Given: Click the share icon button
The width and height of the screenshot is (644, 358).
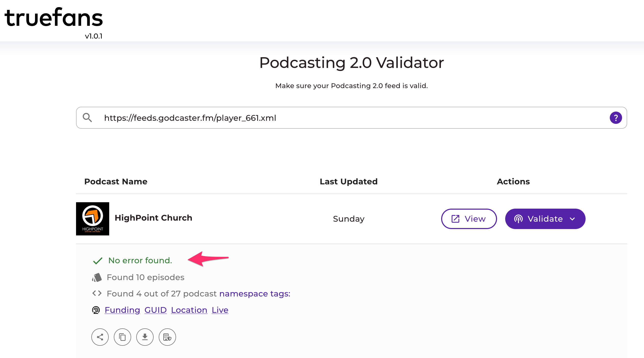Looking at the screenshot, I should pyautogui.click(x=100, y=337).
